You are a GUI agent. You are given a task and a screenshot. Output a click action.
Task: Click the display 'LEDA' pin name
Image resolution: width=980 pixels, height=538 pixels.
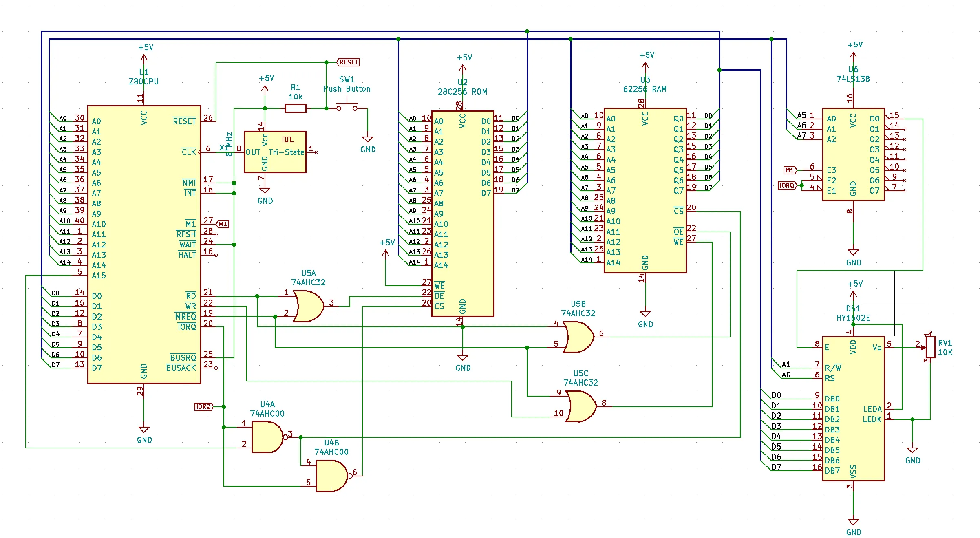point(872,409)
